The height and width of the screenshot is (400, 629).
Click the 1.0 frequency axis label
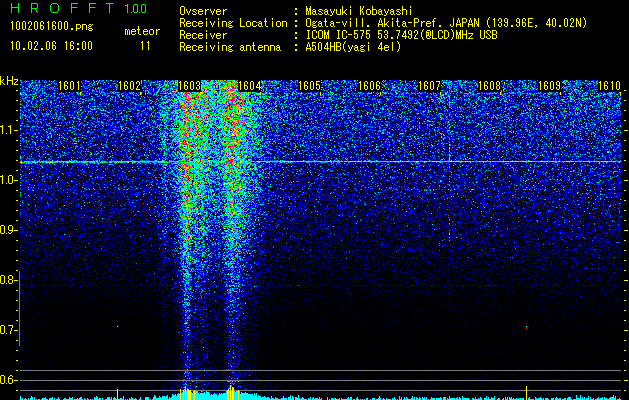(8, 180)
